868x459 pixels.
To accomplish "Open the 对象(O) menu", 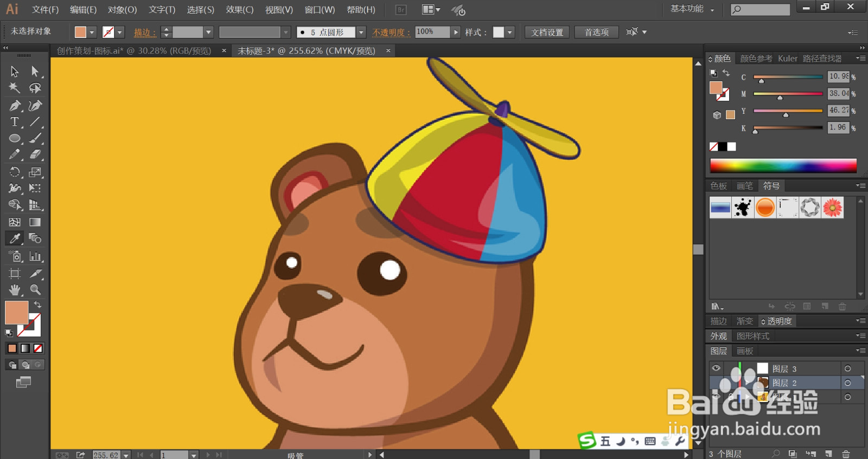I will 122,10.
